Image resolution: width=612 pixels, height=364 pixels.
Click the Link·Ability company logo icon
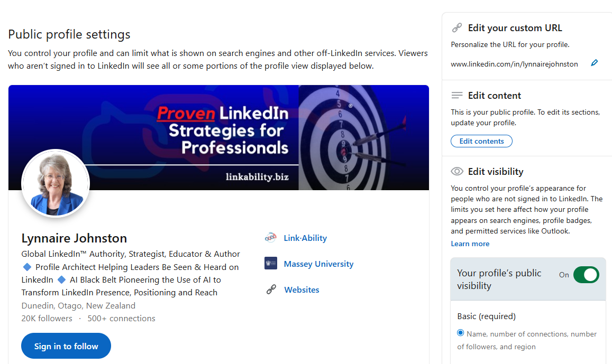coord(271,238)
